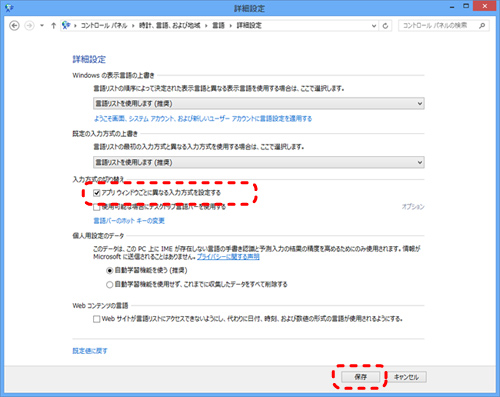Select the 言語 breadcrumb
Image resolution: width=500 pixels, height=397 pixels.
click(x=218, y=26)
